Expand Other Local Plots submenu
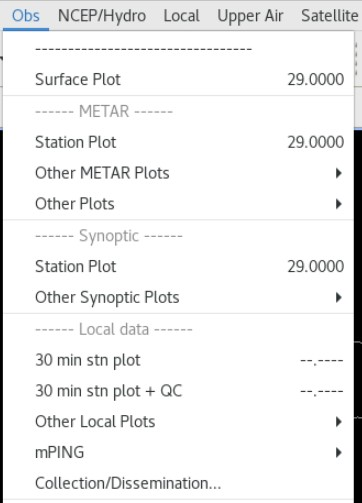 click(x=178, y=422)
